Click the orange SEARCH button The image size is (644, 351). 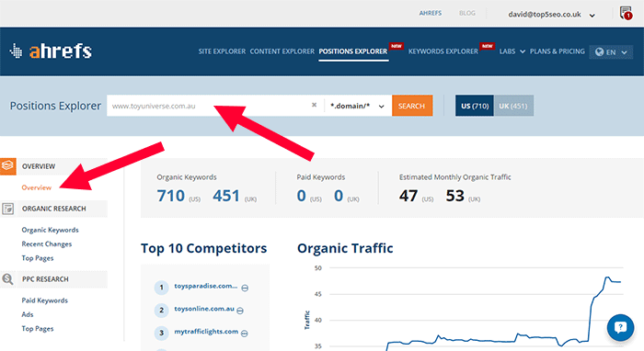tap(412, 106)
